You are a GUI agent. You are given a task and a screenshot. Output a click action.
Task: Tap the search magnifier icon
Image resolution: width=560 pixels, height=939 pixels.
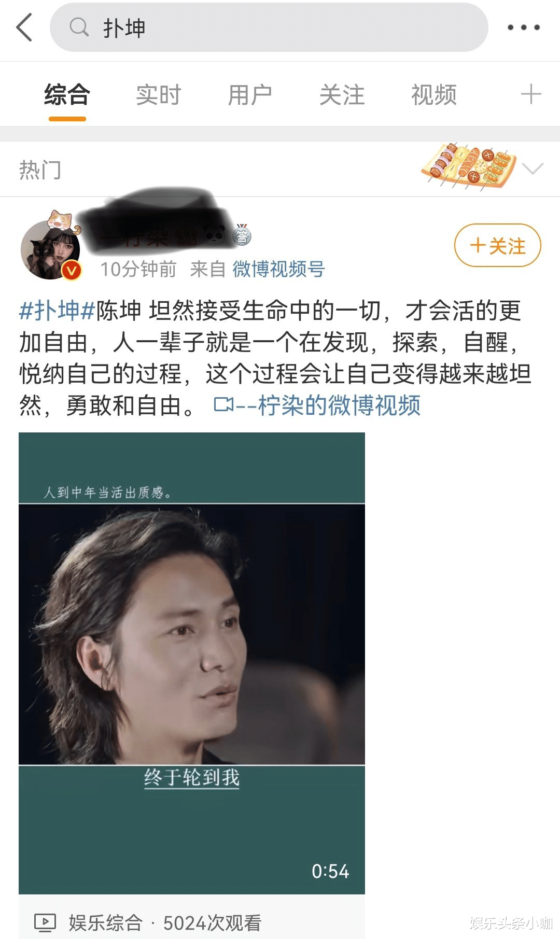click(79, 27)
